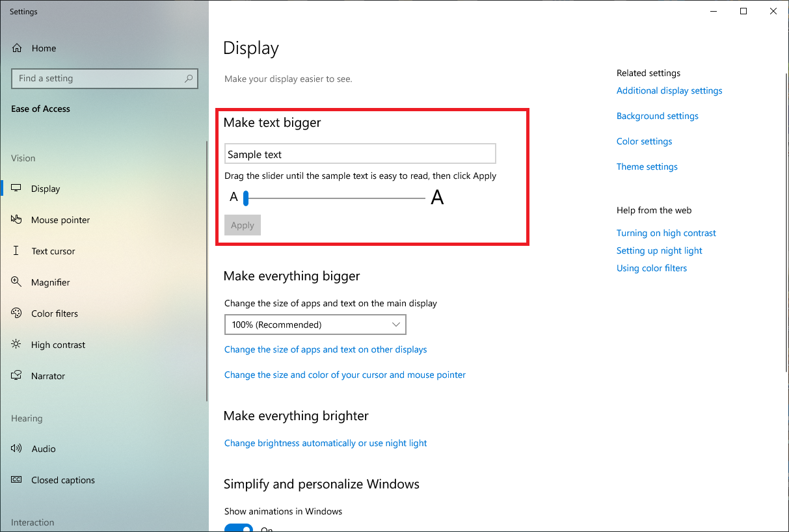The width and height of the screenshot is (789, 532).
Task: Open the Text cursor icon entry
Action: pos(17,251)
